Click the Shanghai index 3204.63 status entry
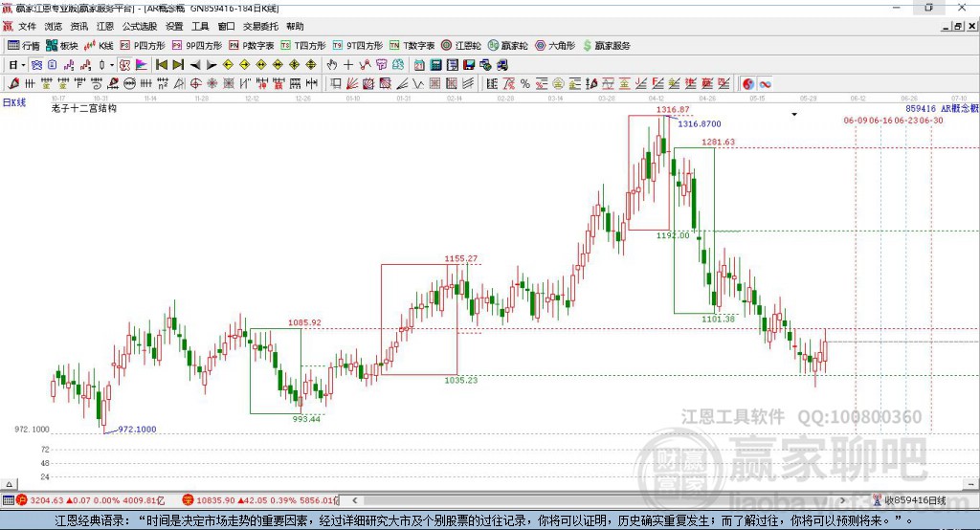The image size is (980, 530). pos(91,500)
